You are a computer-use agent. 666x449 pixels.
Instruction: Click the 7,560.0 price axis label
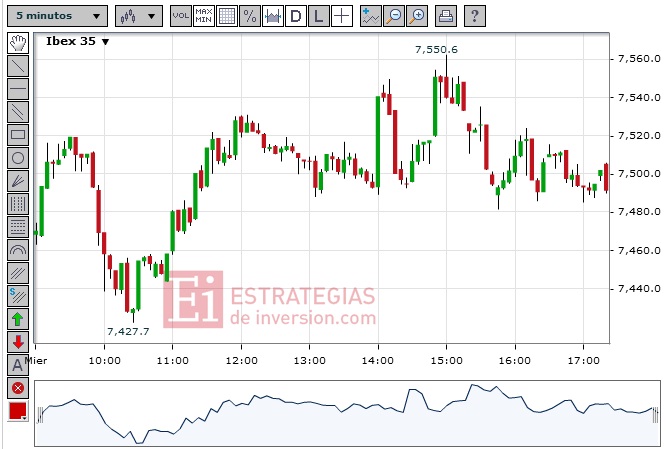point(639,59)
